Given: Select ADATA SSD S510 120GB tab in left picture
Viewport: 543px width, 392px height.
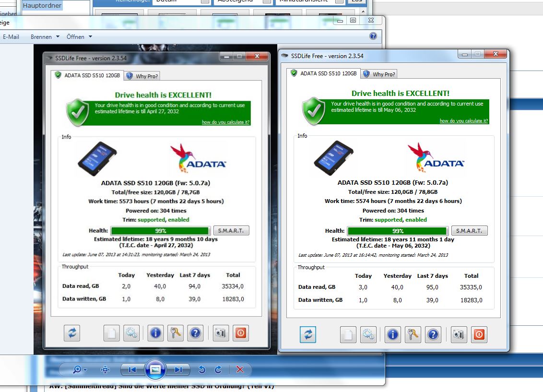Looking at the screenshot, I should (87, 75).
